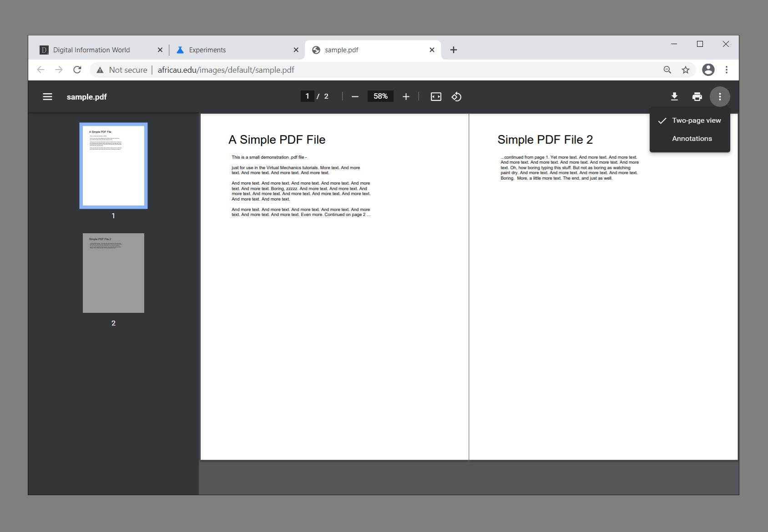Click the download PDF icon

click(x=674, y=96)
